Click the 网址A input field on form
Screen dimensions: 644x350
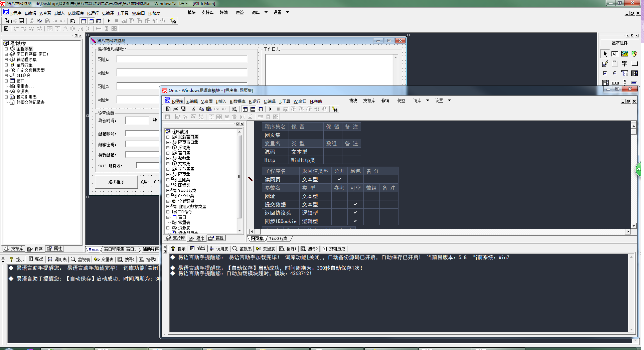coord(182,59)
